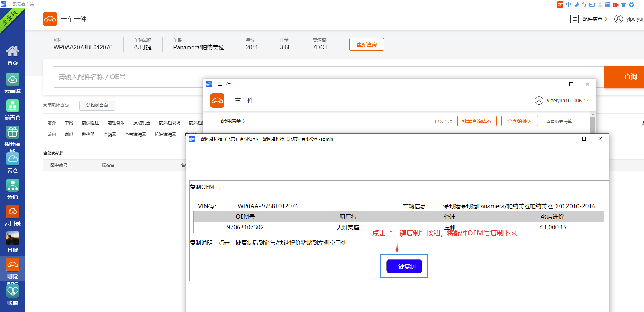This screenshot has height=312, width=644.
Task: Select the 前保险杠 category
Action: click(90, 123)
